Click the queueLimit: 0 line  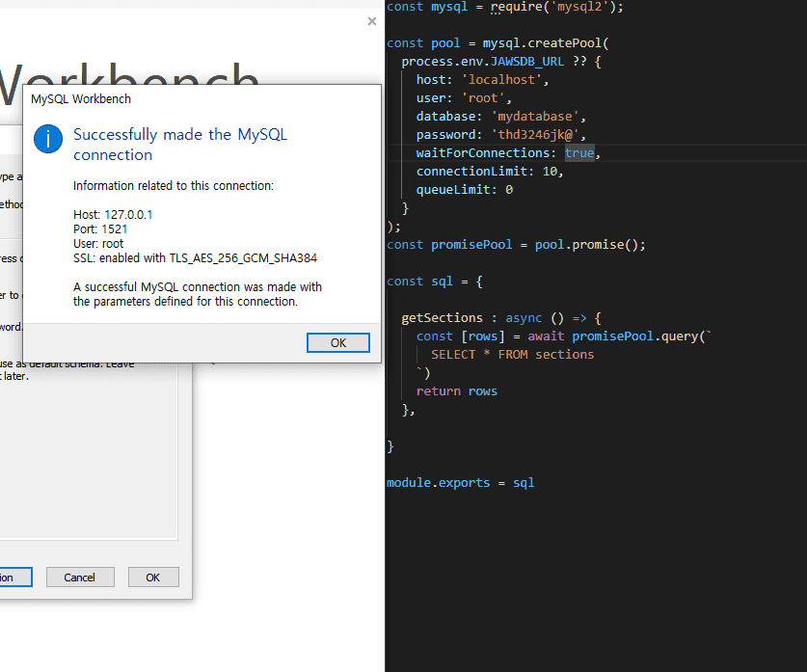(464, 190)
